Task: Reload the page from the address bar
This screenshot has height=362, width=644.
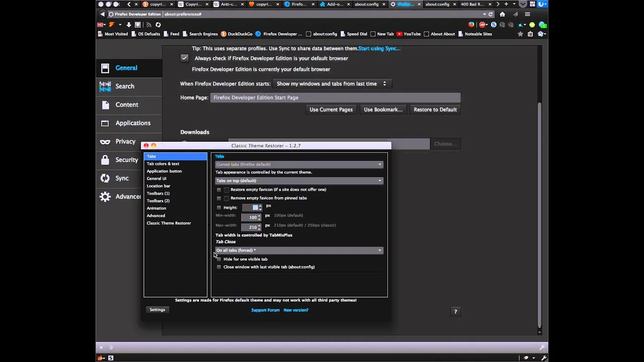Action: click(491, 14)
